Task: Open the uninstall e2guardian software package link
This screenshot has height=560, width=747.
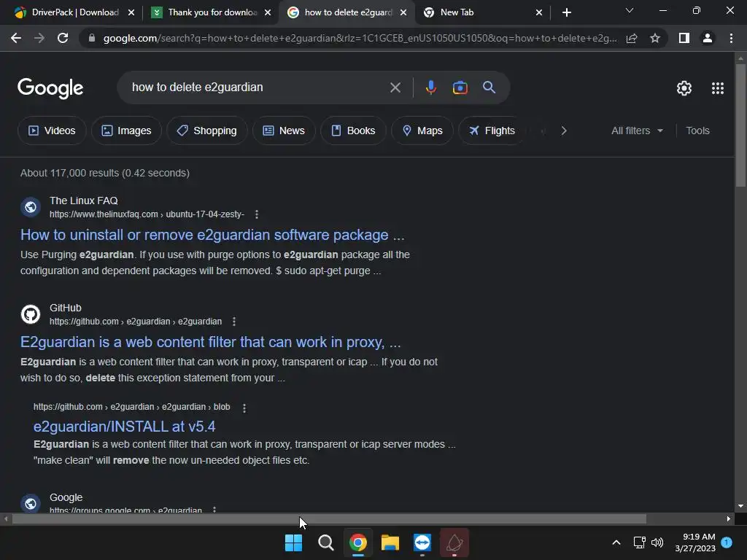Action: click(212, 235)
